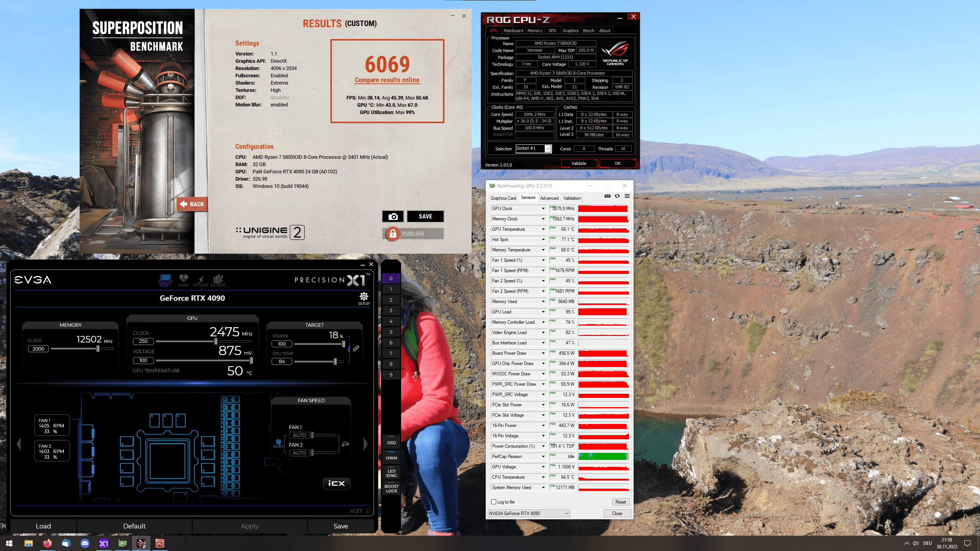Open the Compare results online link
The height and width of the screenshot is (551, 980).
point(387,80)
